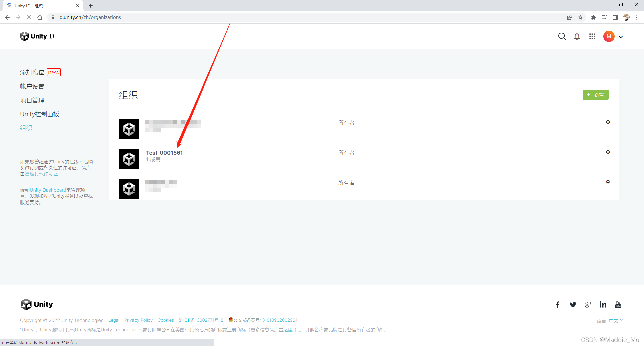Open the Twitter footer icon
Image resolution: width=644 pixels, height=346 pixels.
pyautogui.click(x=573, y=305)
